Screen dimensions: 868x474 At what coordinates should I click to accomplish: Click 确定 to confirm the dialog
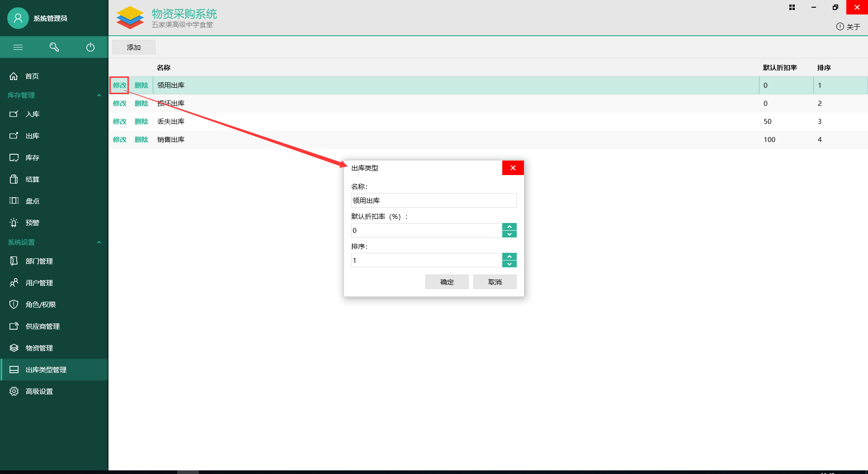447,282
